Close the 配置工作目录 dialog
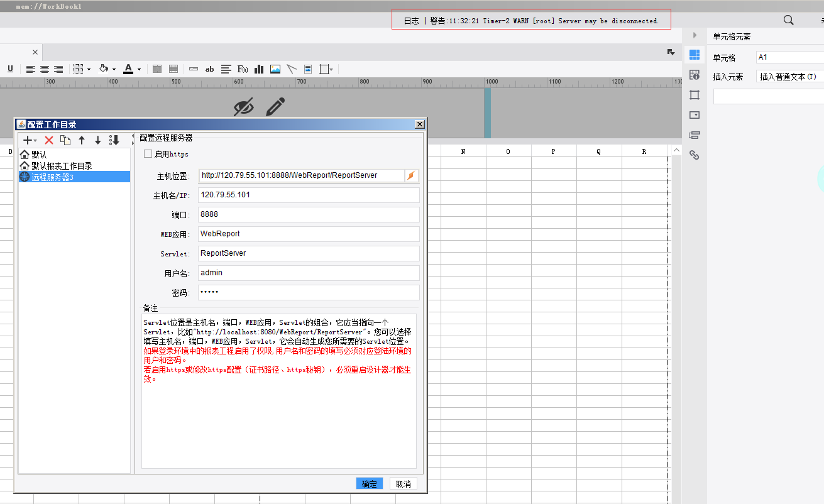The width and height of the screenshot is (824, 504). tap(420, 124)
